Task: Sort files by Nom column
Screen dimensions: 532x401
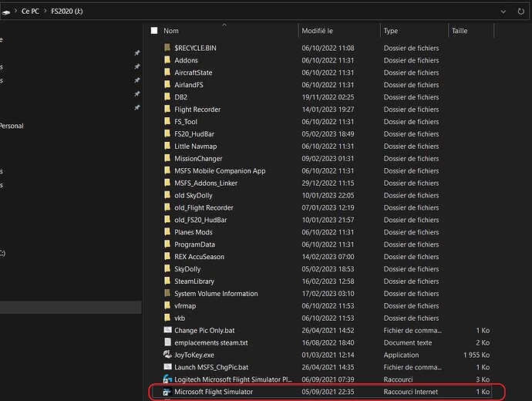Action: [171, 31]
